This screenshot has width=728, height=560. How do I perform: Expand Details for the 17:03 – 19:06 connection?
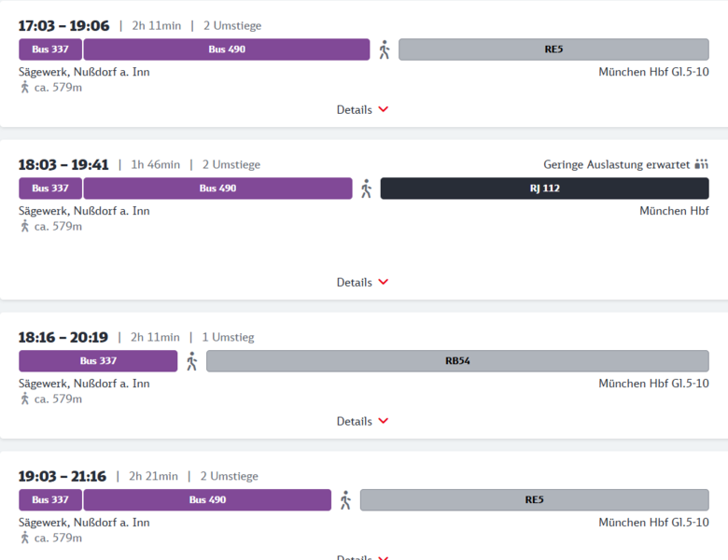pyautogui.click(x=362, y=109)
